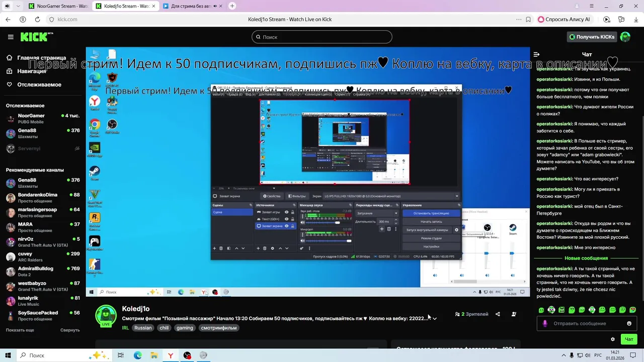Screen dimensions: 644x362
Task: Go to Главная страница in sidebar
Action: 42,58
